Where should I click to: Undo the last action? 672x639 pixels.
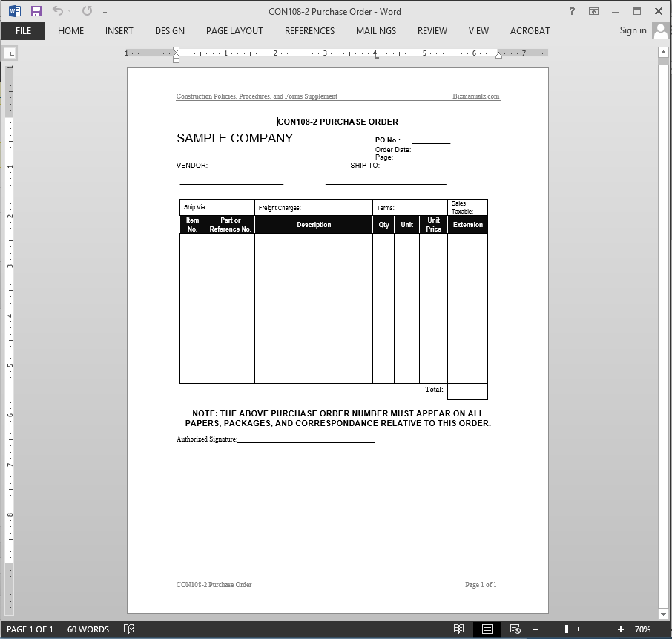pos(57,10)
